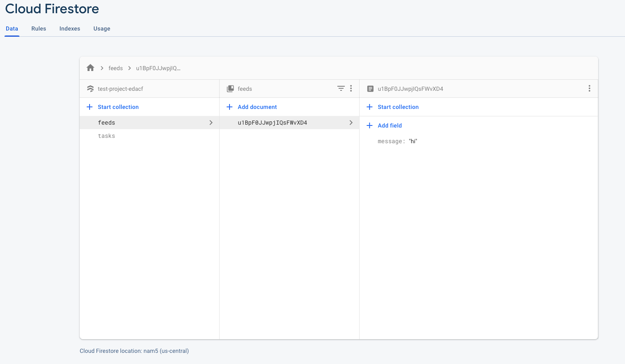This screenshot has width=625, height=364.
Task: Click Add document in feeds column
Action: 257,107
